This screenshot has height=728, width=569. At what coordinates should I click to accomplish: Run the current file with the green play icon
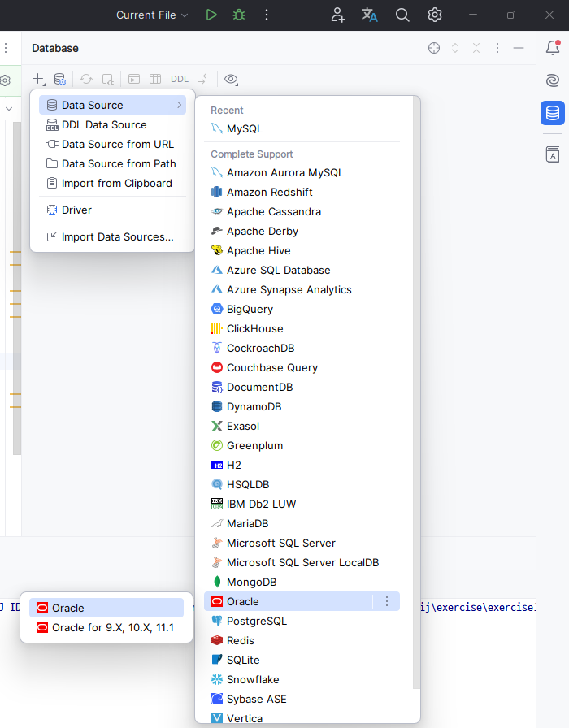211,15
